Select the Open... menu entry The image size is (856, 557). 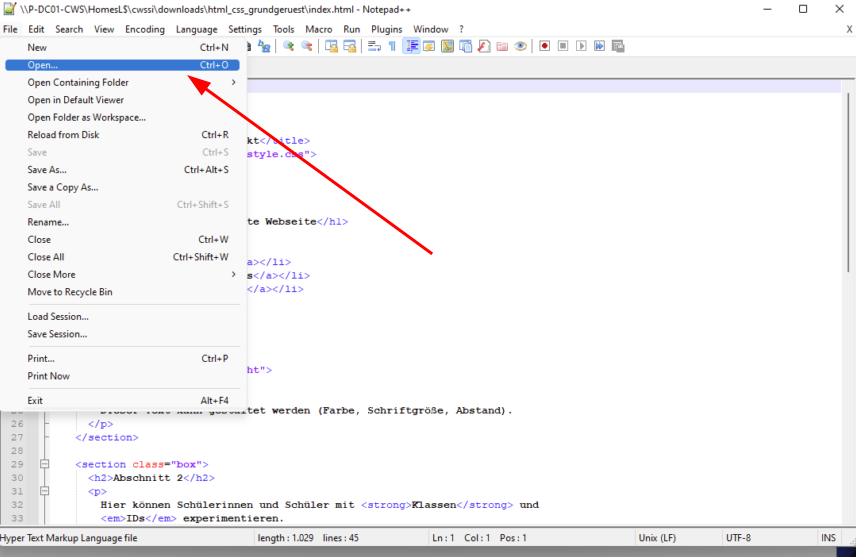(122, 65)
